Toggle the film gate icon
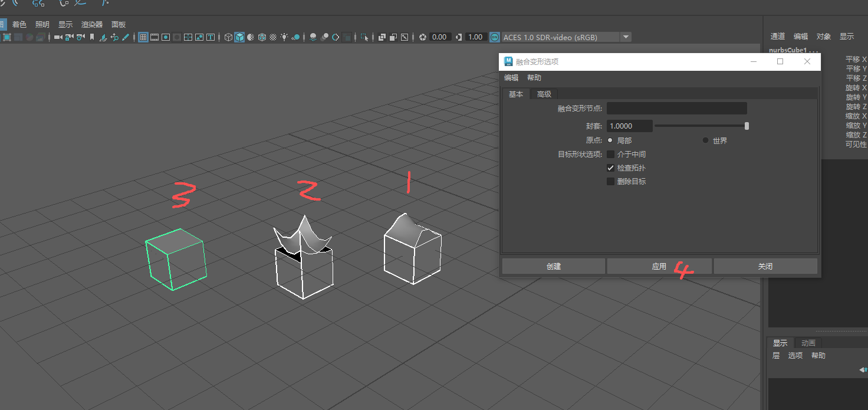Screen dimensions: 868x410 pos(154,37)
